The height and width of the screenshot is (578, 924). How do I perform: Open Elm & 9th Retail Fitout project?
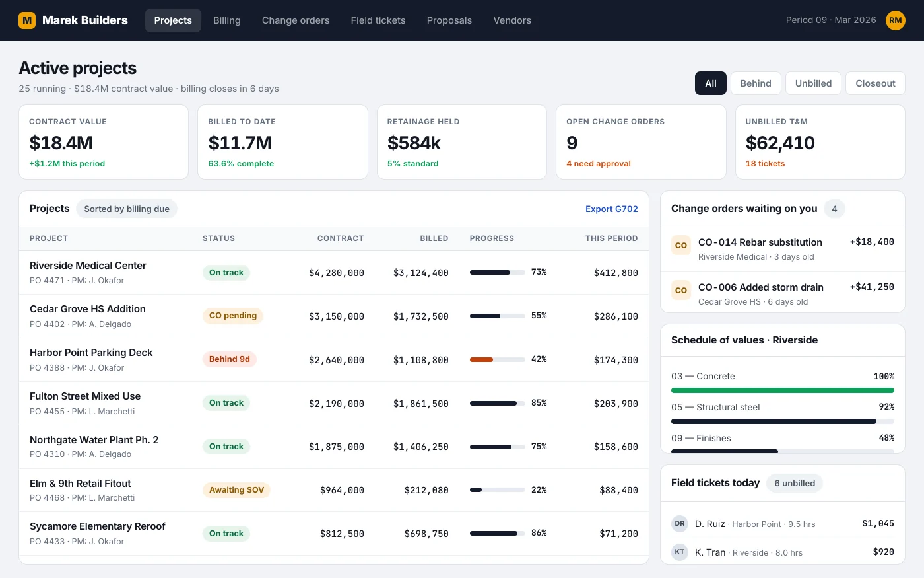tap(334, 490)
